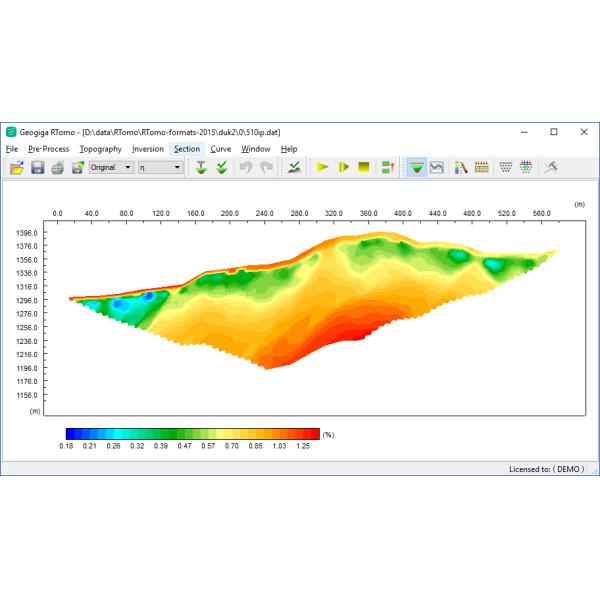Screen dimensions: 600x600
Task: Open the Inversion menu
Action: 147,149
